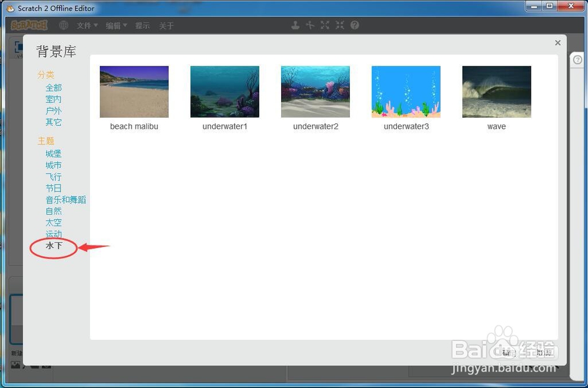The image size is (588, 388).
Task: Select the Delete scissors tool
Action: [x=310, y=25]
